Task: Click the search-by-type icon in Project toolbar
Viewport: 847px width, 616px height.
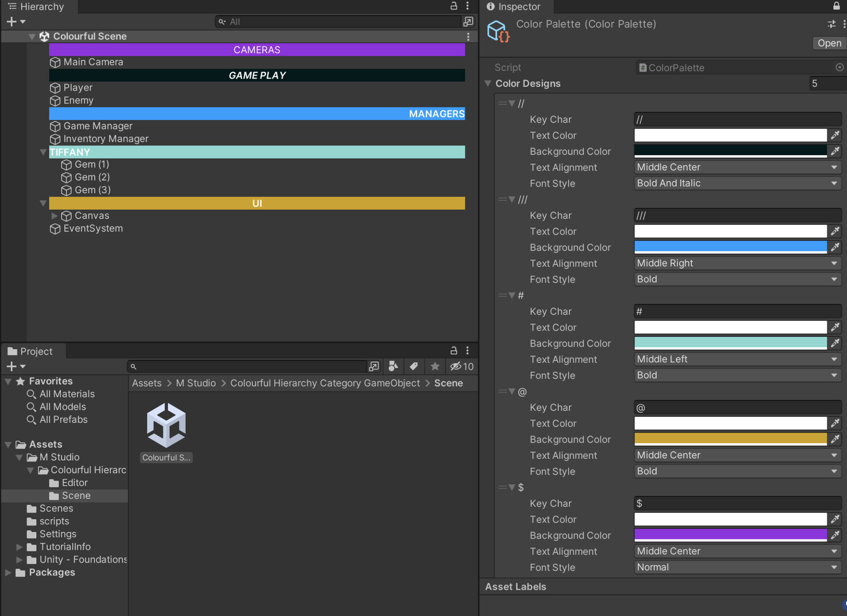Action: coord(393,367)
